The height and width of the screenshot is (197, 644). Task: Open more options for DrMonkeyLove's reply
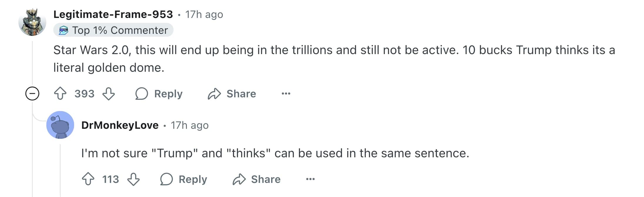point(310,179)
